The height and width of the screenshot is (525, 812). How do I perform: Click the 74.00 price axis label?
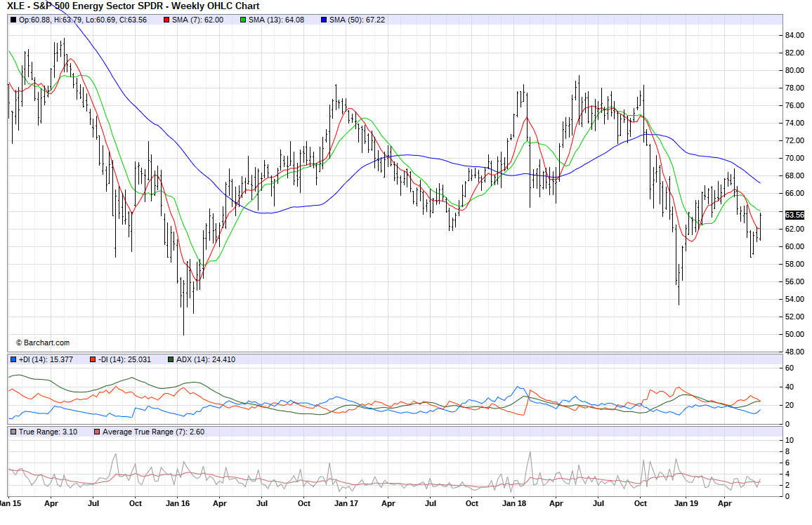[795, 123]
